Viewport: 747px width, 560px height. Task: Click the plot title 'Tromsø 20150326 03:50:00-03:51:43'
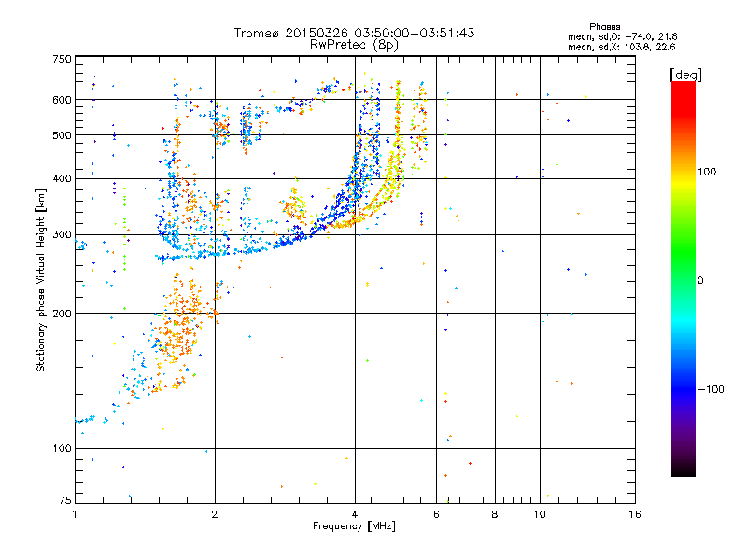(354, 33)
